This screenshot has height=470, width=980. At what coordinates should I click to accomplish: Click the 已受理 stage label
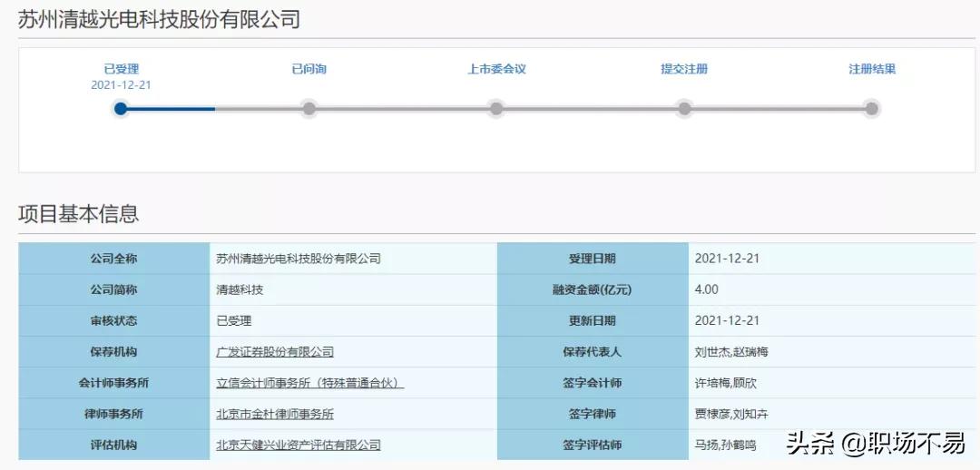click(122, 69)
